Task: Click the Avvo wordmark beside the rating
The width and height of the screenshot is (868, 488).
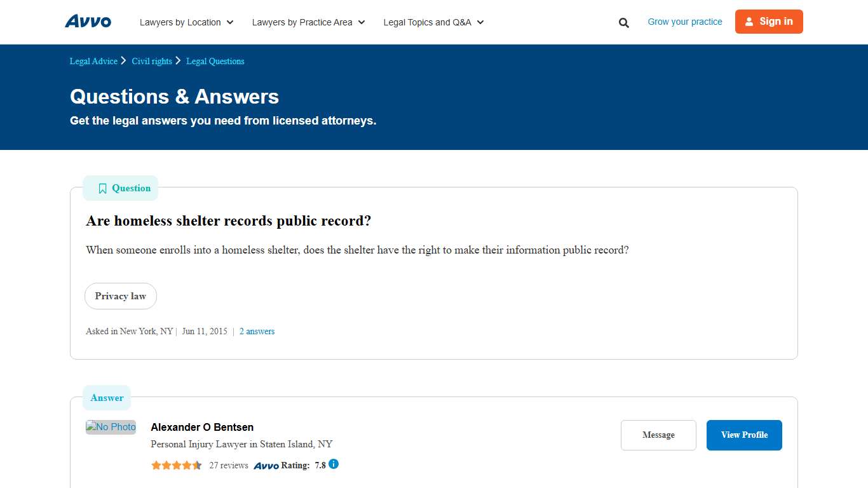Action: click(267, 465)
